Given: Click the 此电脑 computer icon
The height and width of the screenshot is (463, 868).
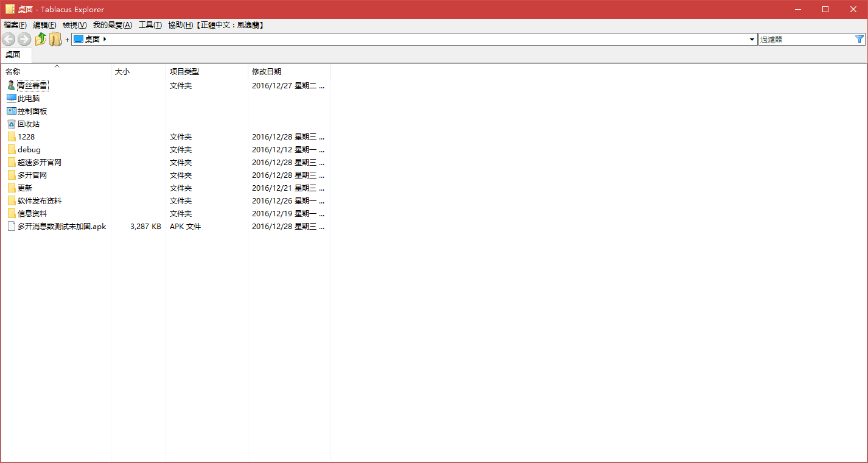Looking at the screenshot, I should [x=12, y=97].
